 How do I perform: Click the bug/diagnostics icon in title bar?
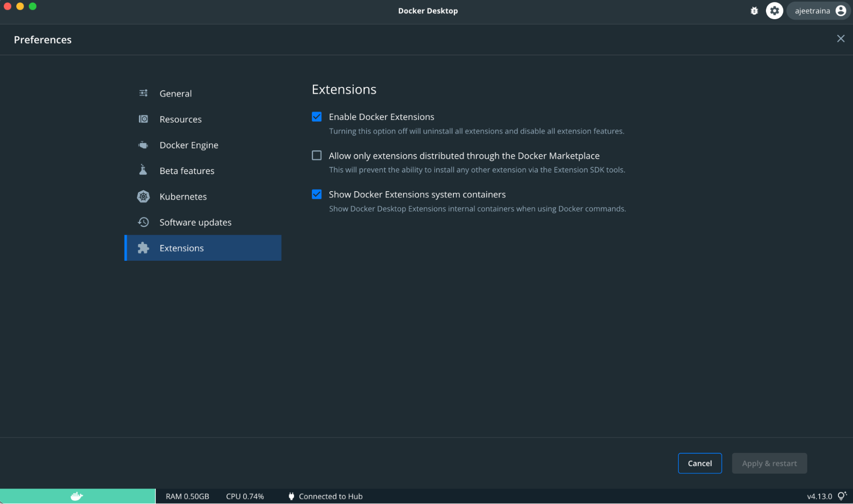coord(754,10)
